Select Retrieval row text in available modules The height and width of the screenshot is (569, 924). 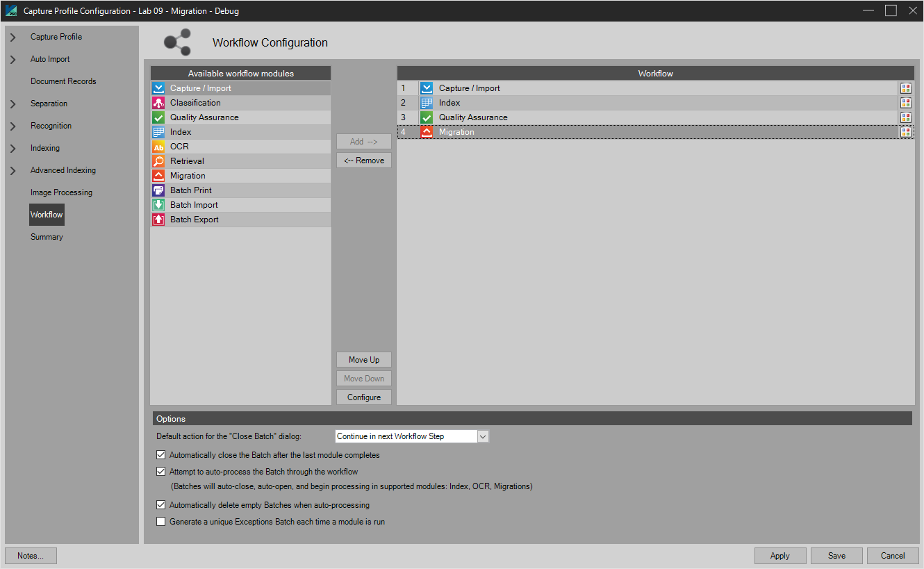(x=187, y=161)
